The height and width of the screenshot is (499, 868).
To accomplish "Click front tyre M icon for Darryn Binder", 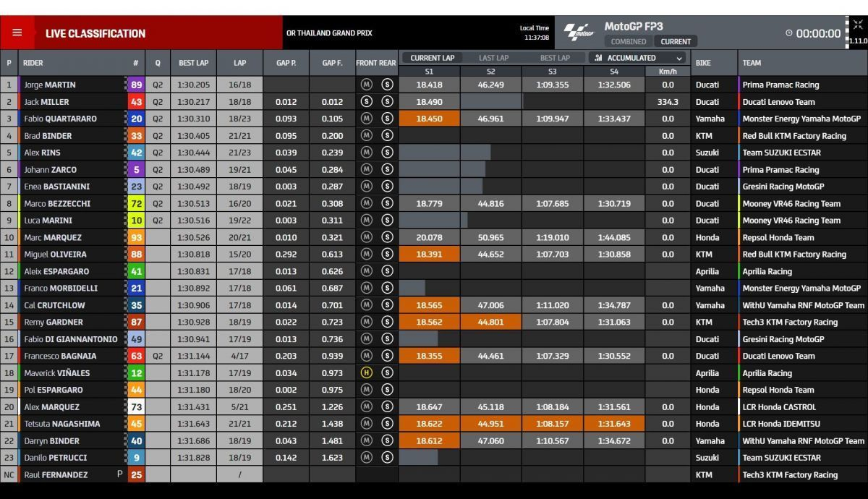I will [x=367, y=440].
